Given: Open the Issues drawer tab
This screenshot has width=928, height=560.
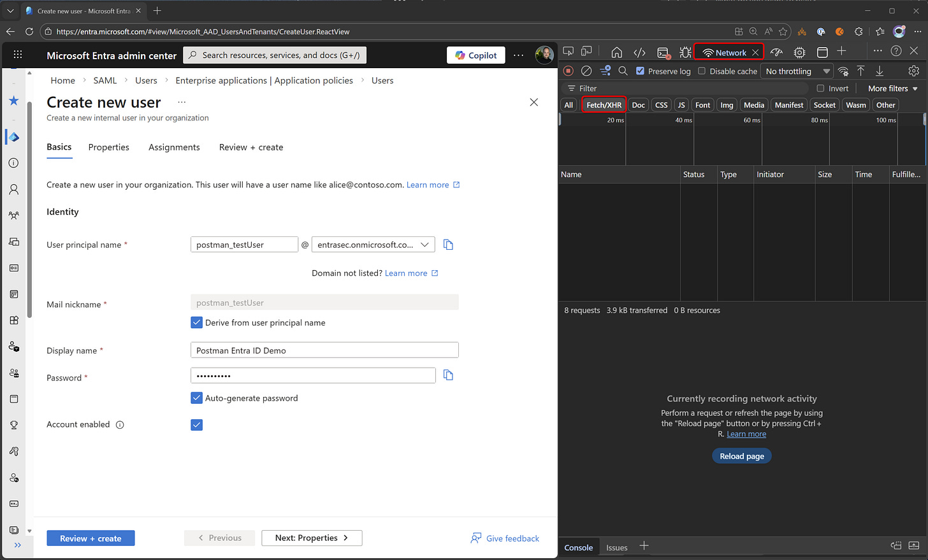Looking at the screenshot, I should coord(616,547).
